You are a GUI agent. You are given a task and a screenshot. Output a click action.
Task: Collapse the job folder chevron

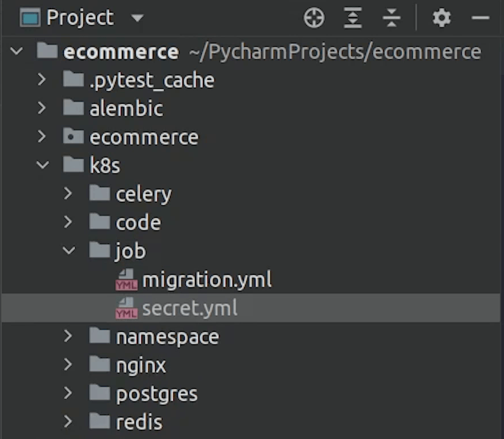coord(68,251)
